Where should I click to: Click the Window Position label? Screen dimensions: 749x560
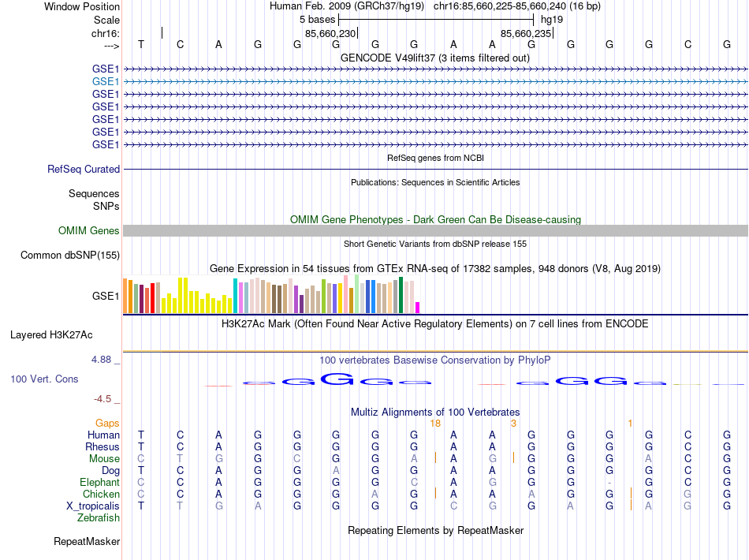(82, 6)
